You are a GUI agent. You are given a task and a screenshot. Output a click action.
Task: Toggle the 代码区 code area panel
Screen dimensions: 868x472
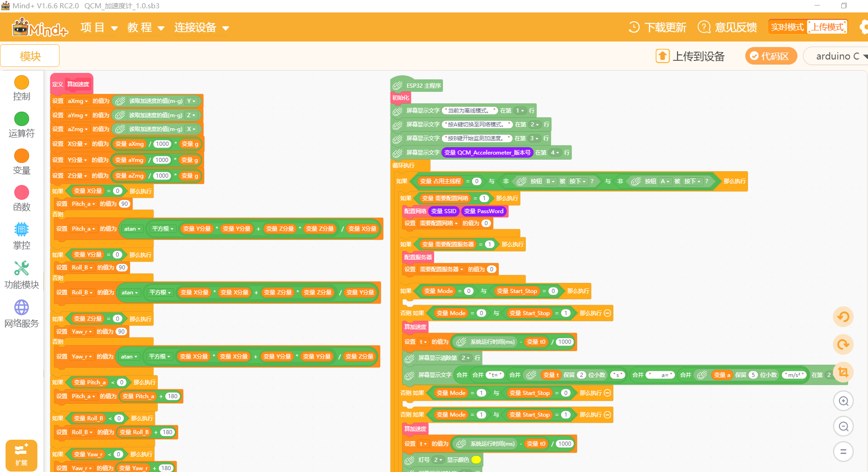coord(771,56)
